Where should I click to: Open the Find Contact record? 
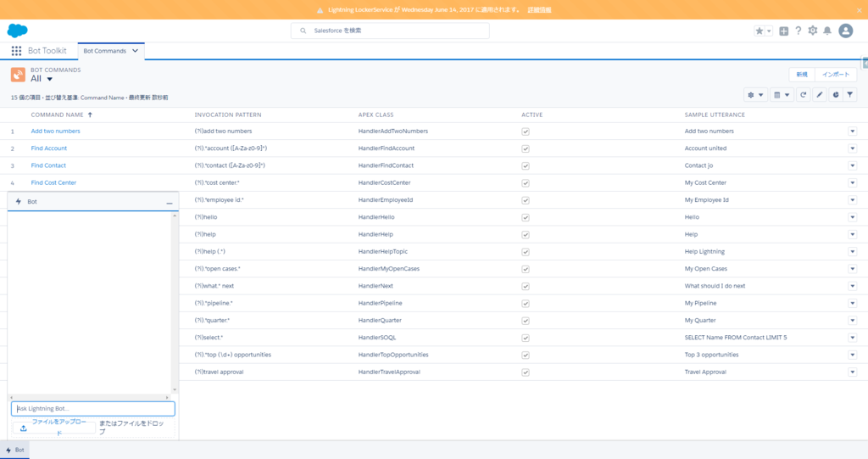[48, 165]
